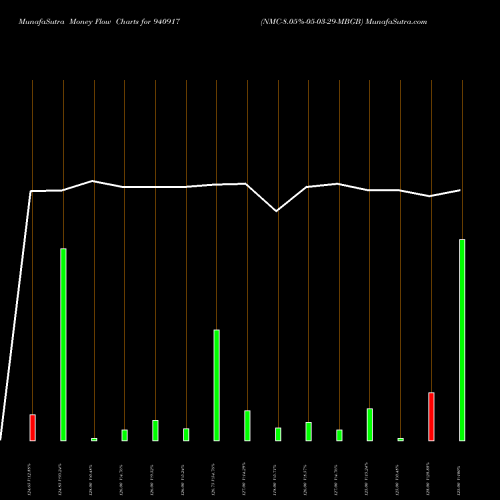Select the shorter of the two red bars
This screenshot has width=500, height=500.
click(33, 428)
